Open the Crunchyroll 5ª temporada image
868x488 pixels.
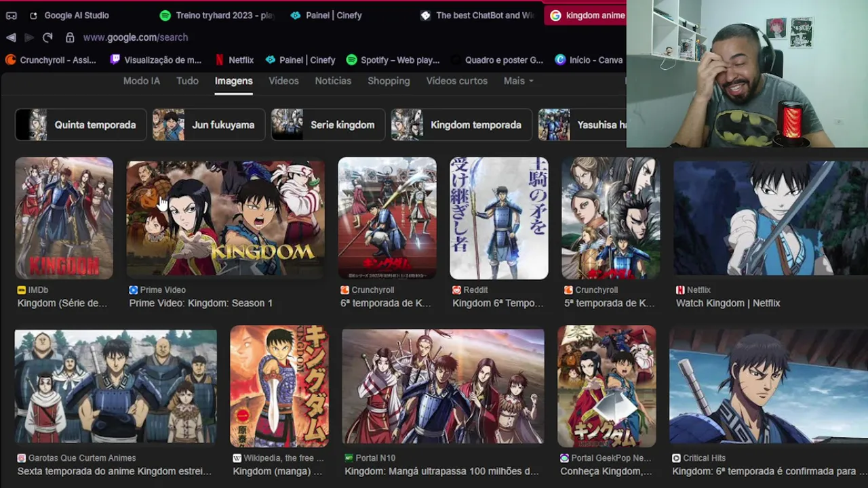pyautogui.click(x=611, y=218)
